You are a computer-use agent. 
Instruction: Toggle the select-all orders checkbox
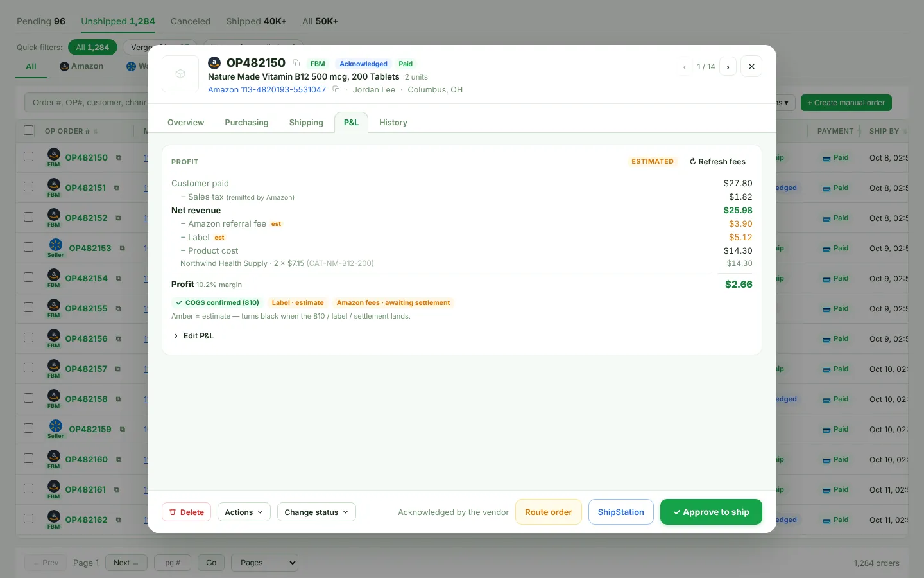pyautogui.click(x=29, y=130)
